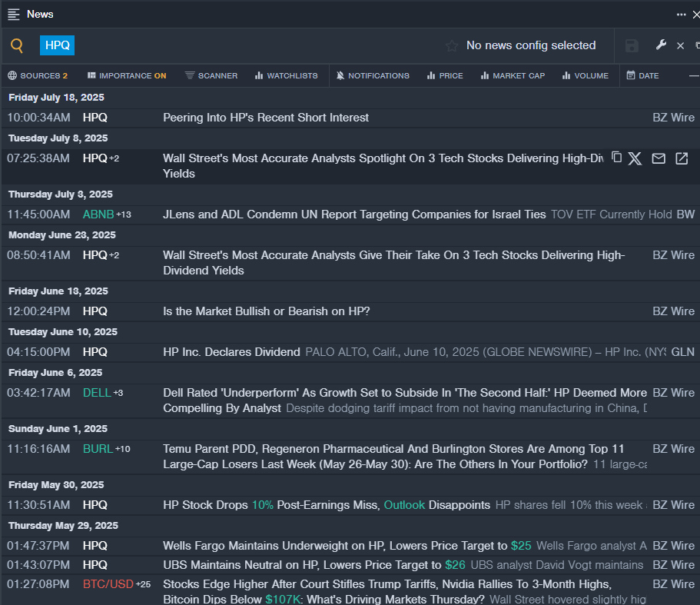Screen dimensions: 700x605
Task: Open 'Wells Fargo Maintains Underweight on HP' story
Action: coord(347,546)
